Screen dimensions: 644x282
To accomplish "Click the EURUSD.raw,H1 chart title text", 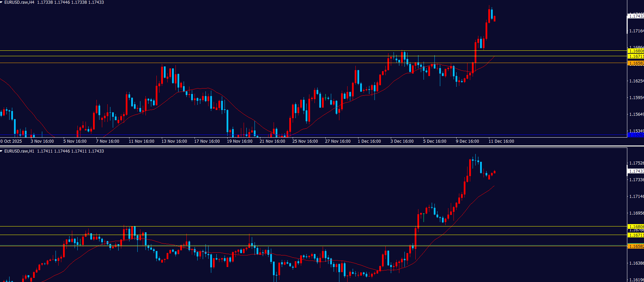I will click(19, 151).
